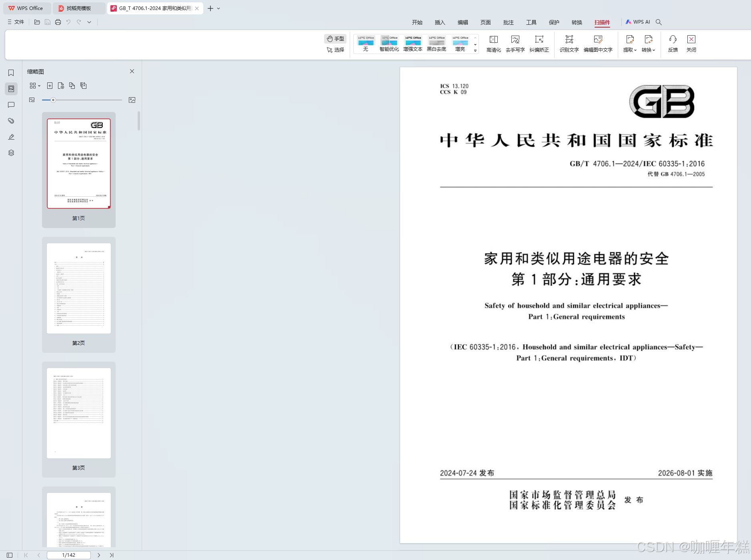Select the 手型 hand tool mode
The width and height of the screenshot is (751, 560).
pos(335,39)
